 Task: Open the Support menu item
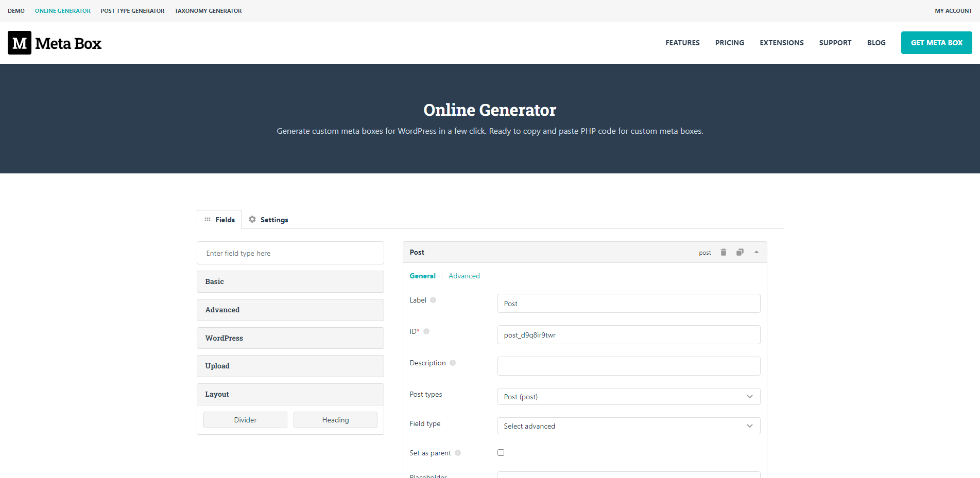[x=835, y=43]
